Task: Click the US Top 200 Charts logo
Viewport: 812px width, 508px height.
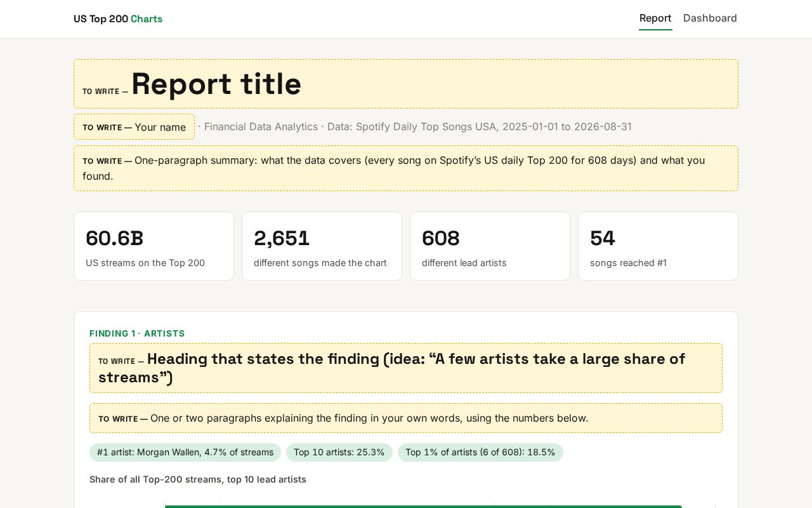Action: tap(118, 19)
